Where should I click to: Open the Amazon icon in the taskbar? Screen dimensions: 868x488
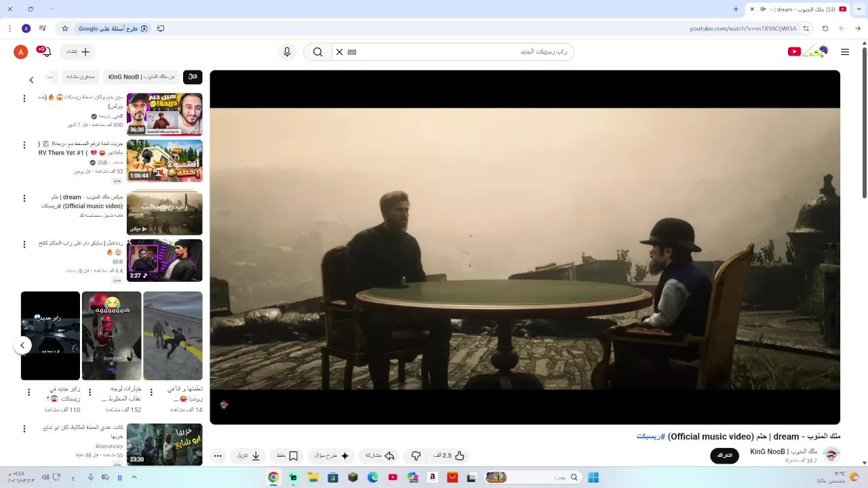[x=432, y=477]
